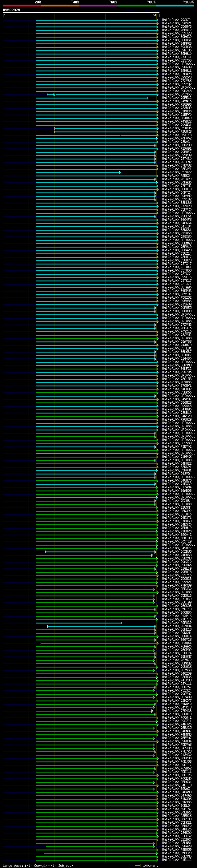Click label UniRef100_C5XIE3
The image size is (197, 868).
point(177,135)
